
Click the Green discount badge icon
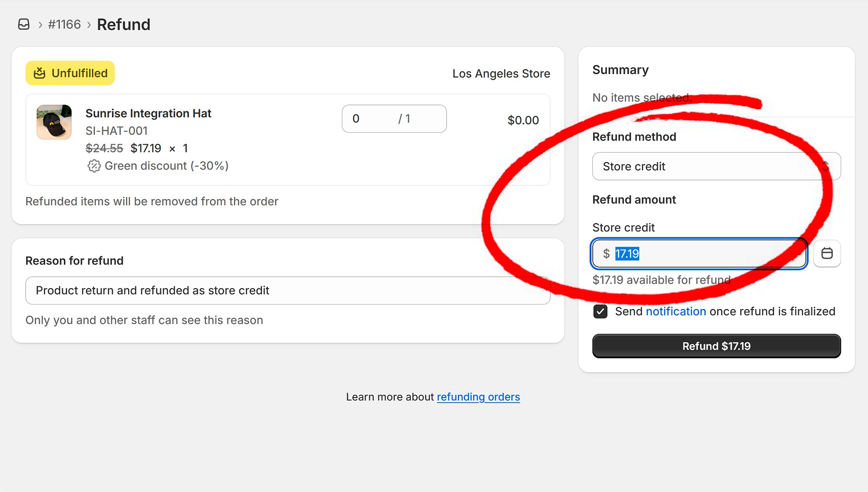pos(94,166)
